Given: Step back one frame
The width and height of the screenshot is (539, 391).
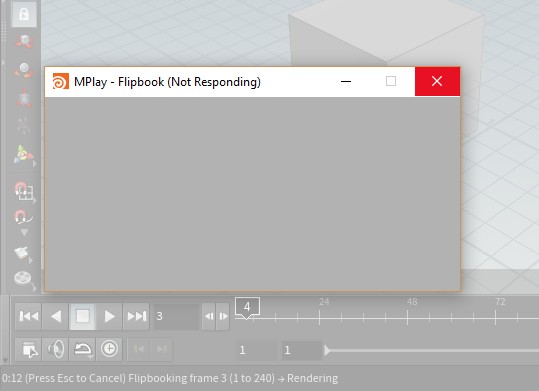Looking at the screenshot, I should point(209,316).
